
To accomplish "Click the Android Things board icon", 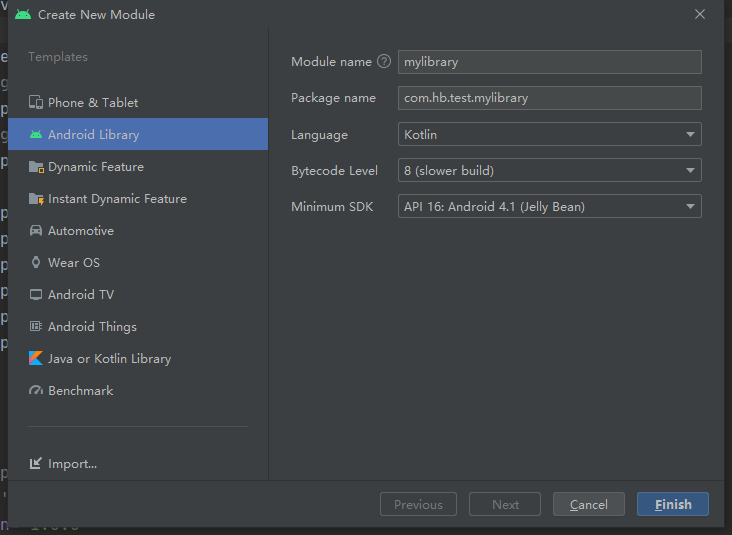I will tap(36, 326).
